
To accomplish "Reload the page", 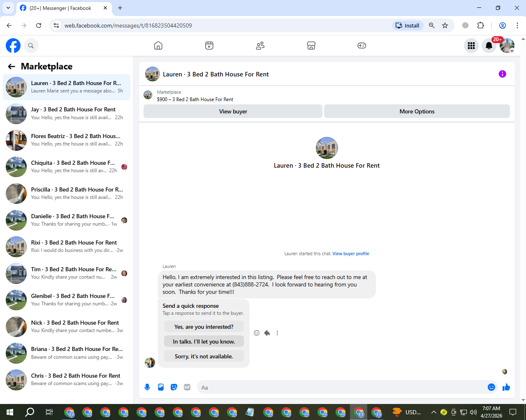I will (39, 25).
